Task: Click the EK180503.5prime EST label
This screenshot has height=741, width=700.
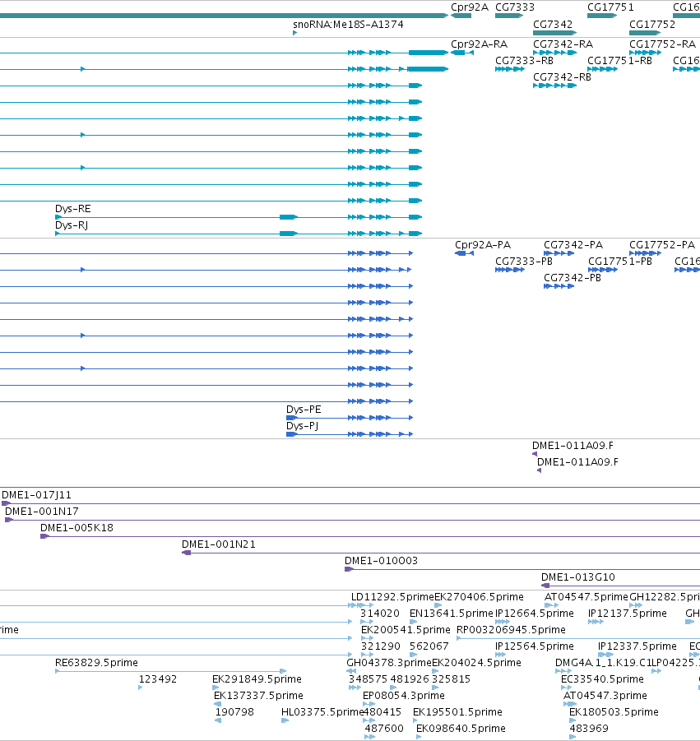Action: (614, 712)
